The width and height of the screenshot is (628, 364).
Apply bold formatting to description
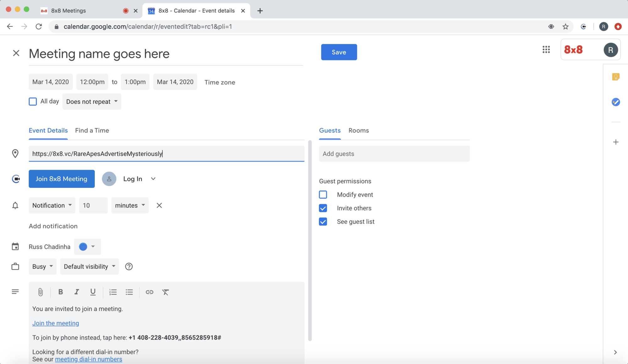[61, 292]
